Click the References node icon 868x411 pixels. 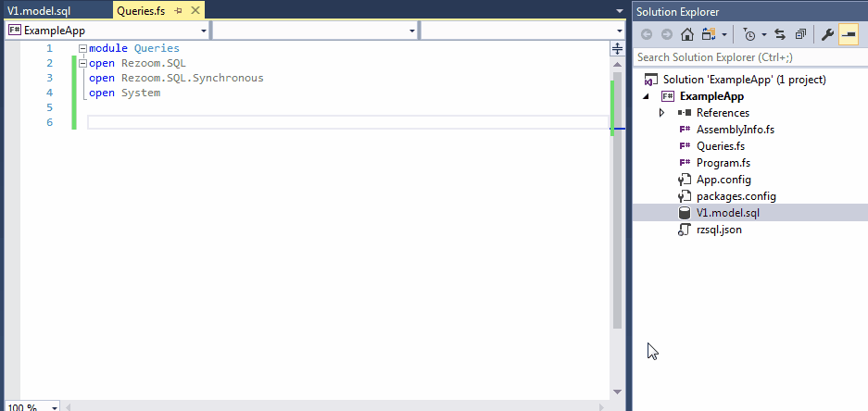pos(685,113)
